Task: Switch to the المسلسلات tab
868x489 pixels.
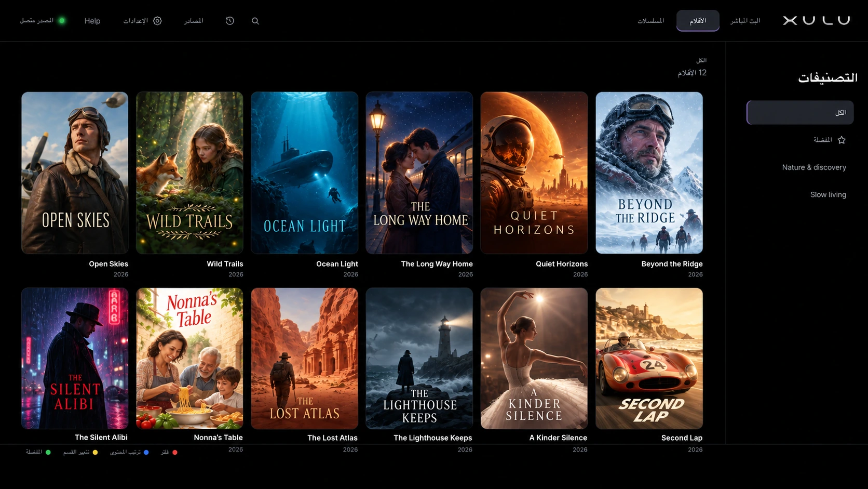Action: pyautogui.click(x=651, y=21)
